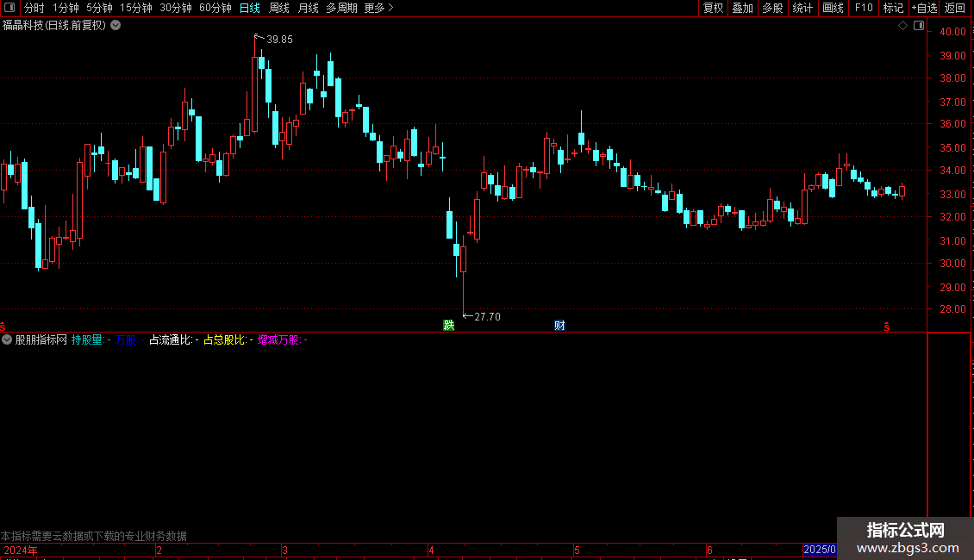Click the 40.00 price axis label

coord(952,32)
